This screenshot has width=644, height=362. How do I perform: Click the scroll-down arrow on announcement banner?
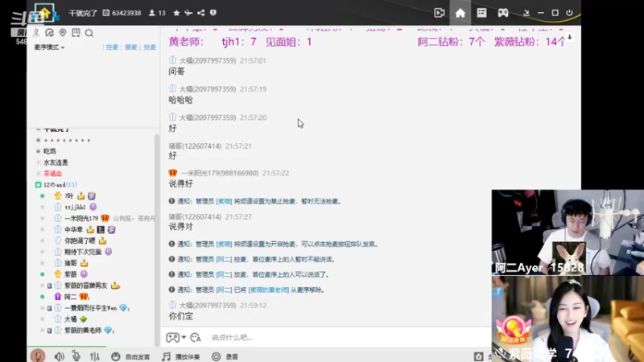pyautogui.click(x=570, y=37)
